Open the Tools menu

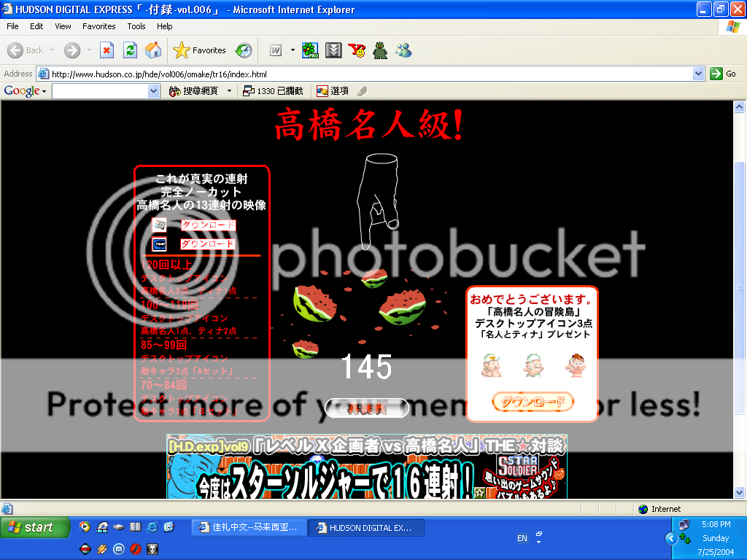click(x=136, y=26)
